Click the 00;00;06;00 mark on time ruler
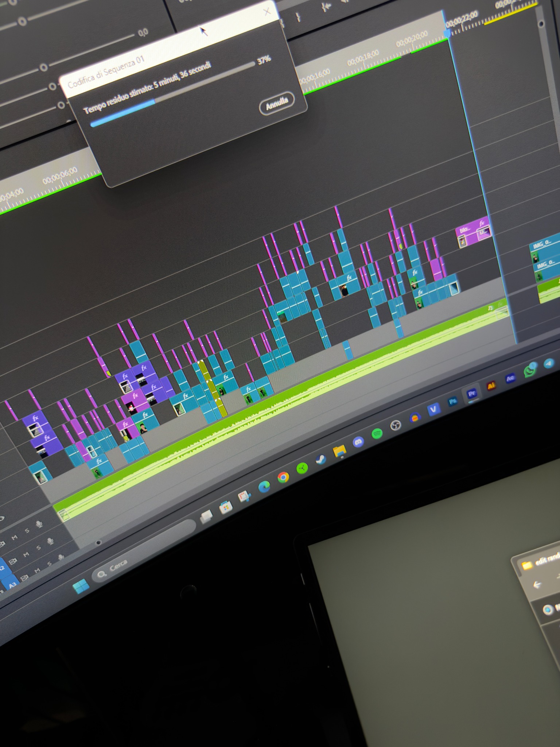Image resolution: width=560 pixels, height=747 pixels. click(x=60, y=176)
